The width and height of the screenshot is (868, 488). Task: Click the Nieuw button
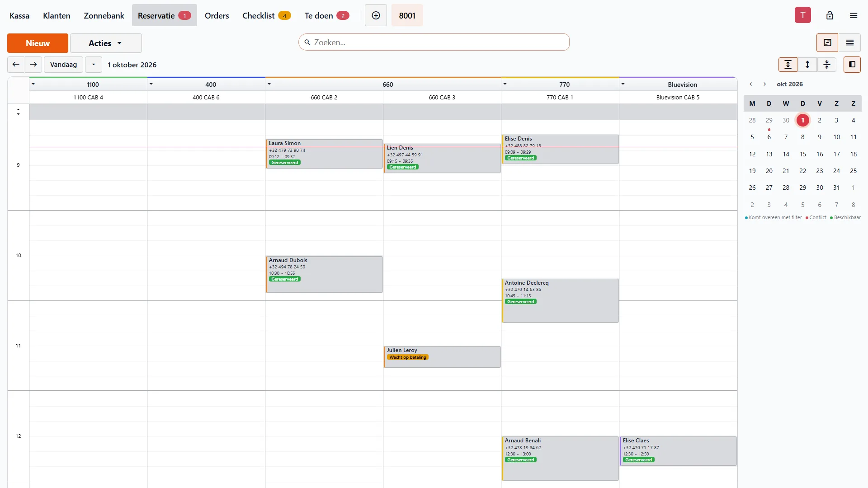pyautogui.click(x=38, y=43)
